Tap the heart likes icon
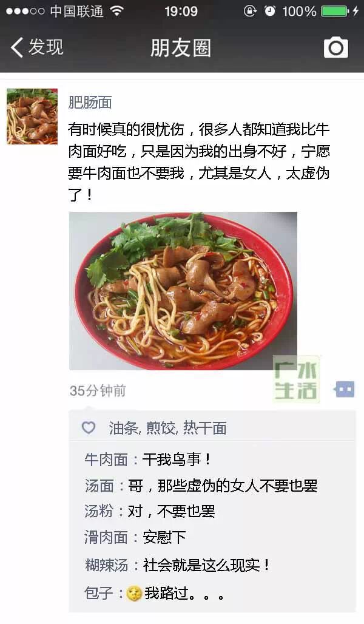364x624 pixels. coord(89,428)
